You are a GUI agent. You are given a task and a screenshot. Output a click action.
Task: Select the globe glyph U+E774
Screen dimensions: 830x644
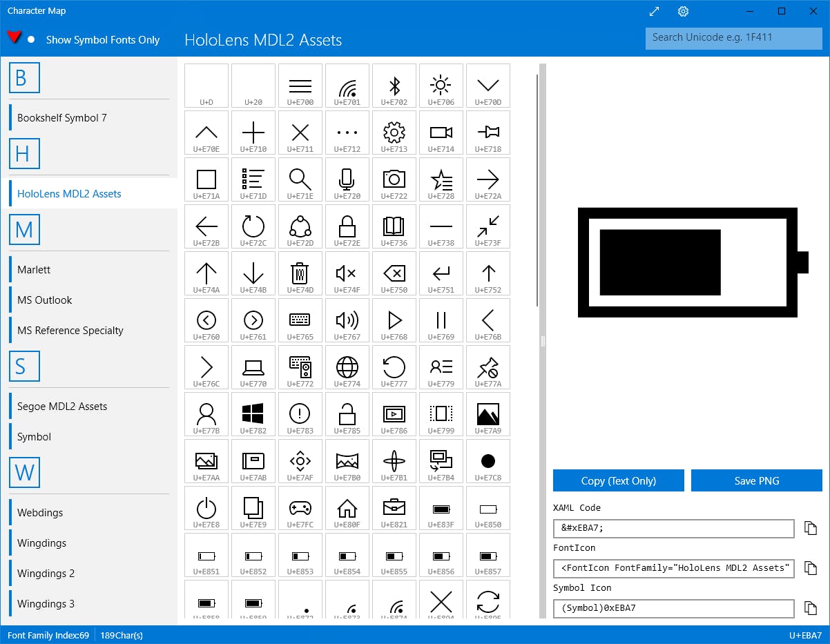point(347,367)
